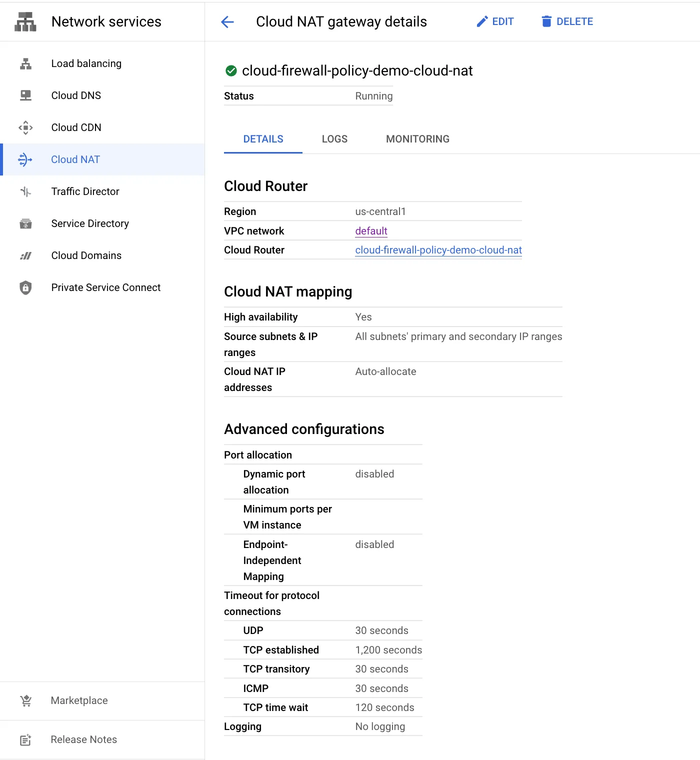Click the DELETE button
Image resolution: width=700 pixels, height=760 pixels.
pos(567,21)
